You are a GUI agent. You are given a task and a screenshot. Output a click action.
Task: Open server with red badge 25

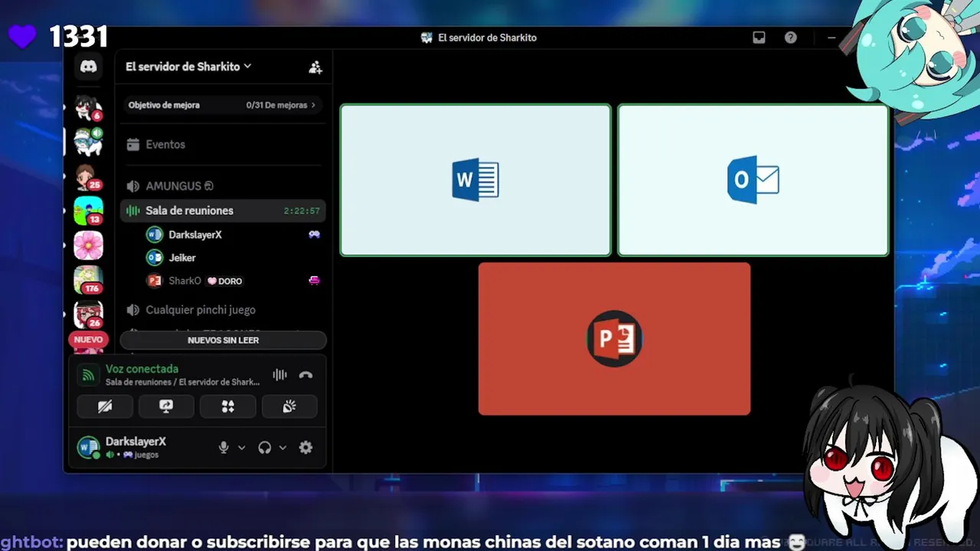click(88, 176)
